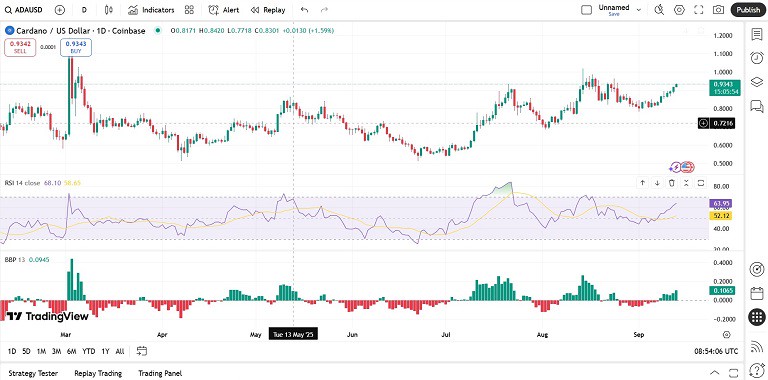The width and height of the screenshot is (768, 380).
Task: Delete the RSI pane with trash icon
Action: [x=672, y=183]
